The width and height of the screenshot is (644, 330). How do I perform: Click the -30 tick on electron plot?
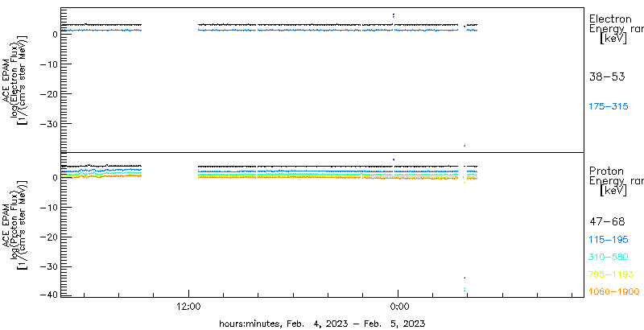pos(47,123)
